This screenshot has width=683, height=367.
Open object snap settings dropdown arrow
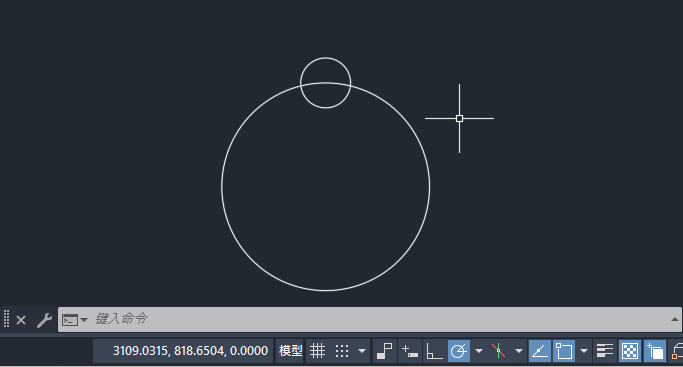tap(584, 351)
